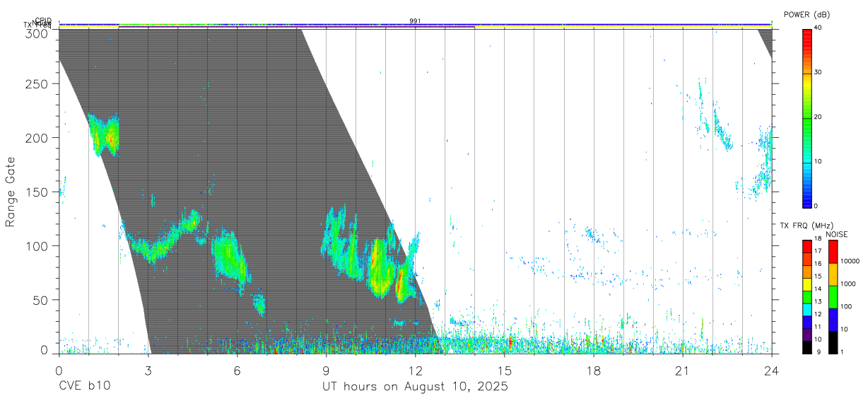Pick the cyan 12-13 MHz frequency swatch
868x401 pixels.
click(x=807, y=310)
